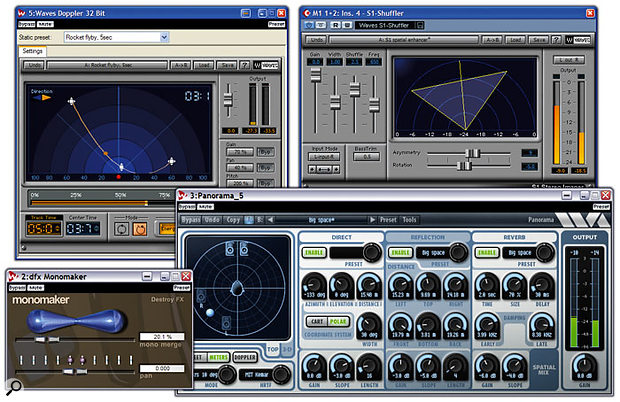The width and height of the screenshot is (620, 402).
Task: Click the S1-Shuffler left-right swap arrows icon
Action: pos(324,170)
